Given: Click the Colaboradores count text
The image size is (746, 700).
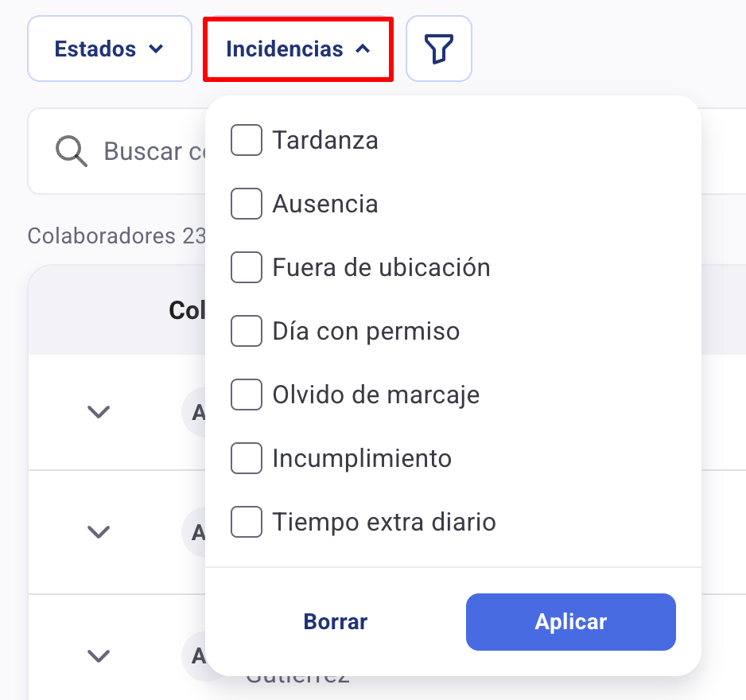Looking at the screenshot, I should coord(116,236).
